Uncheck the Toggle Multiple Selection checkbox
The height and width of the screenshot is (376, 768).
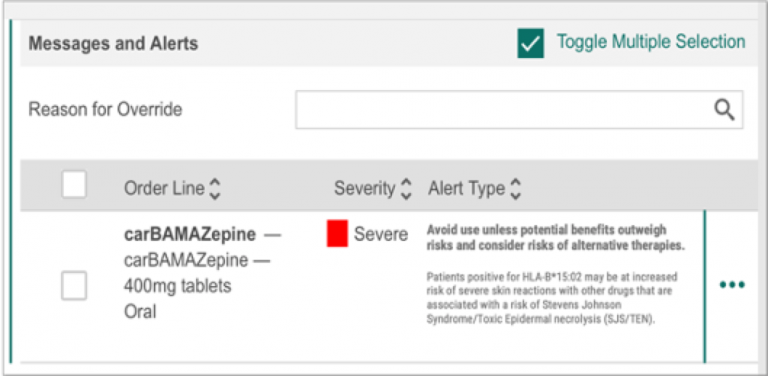(x=530, y=43)
